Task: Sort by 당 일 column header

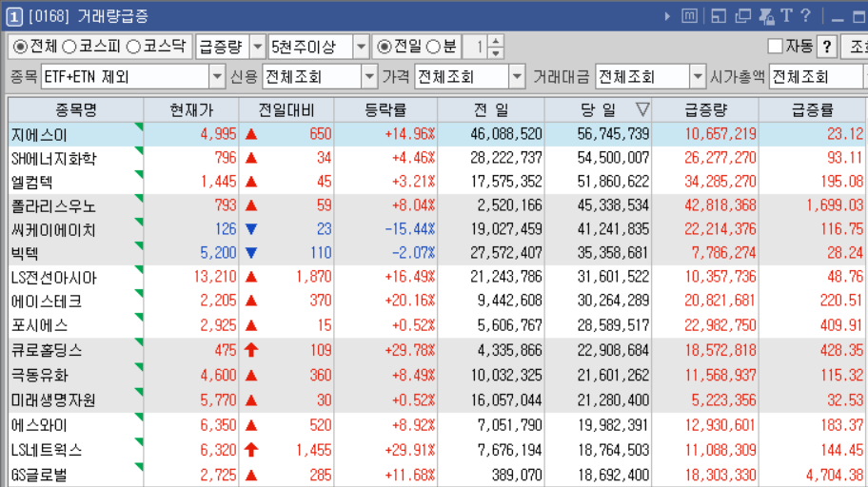Action: (598, 109)
